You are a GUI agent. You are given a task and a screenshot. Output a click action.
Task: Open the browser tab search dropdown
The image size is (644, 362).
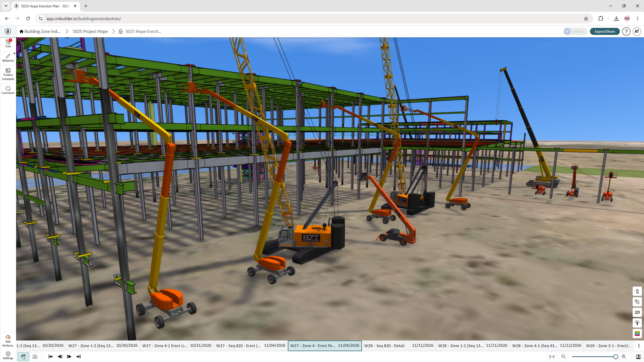(x=6, y=6)
